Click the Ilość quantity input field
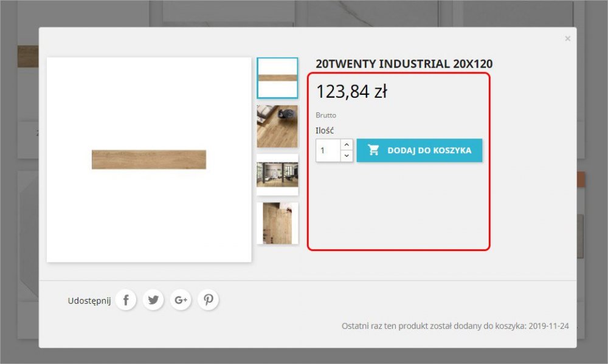The image size is (608, 364). click(x=328, y=151)
